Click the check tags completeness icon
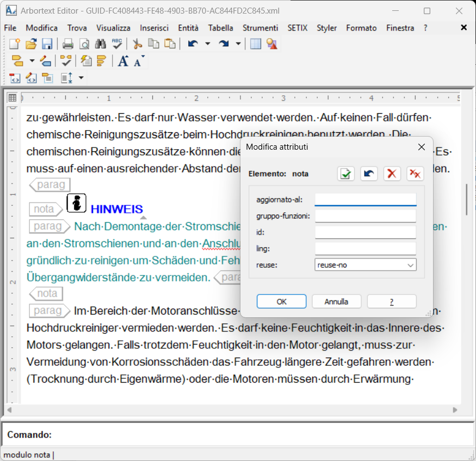This screenshot has height=461, width=476. [x=66, y=61]
